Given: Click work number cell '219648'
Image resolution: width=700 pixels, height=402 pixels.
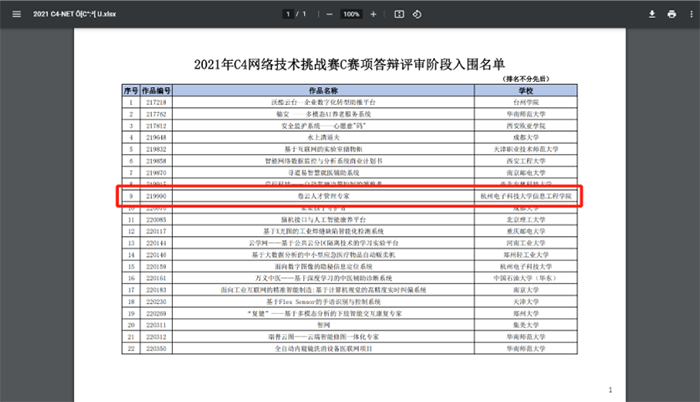Looking at the screenshot, I should [156, 138].
